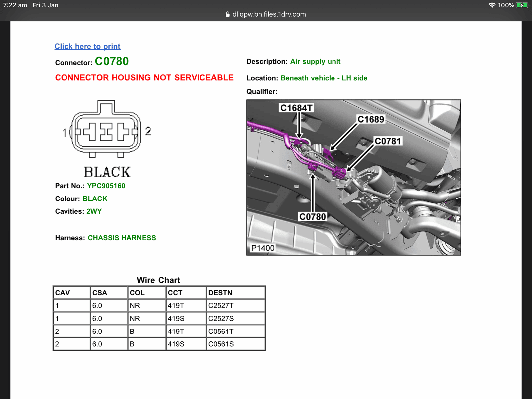This screenshot has height=399, width=532.
Task: Tap the 100% battery percentage text
Action: (x=506, y=5)
